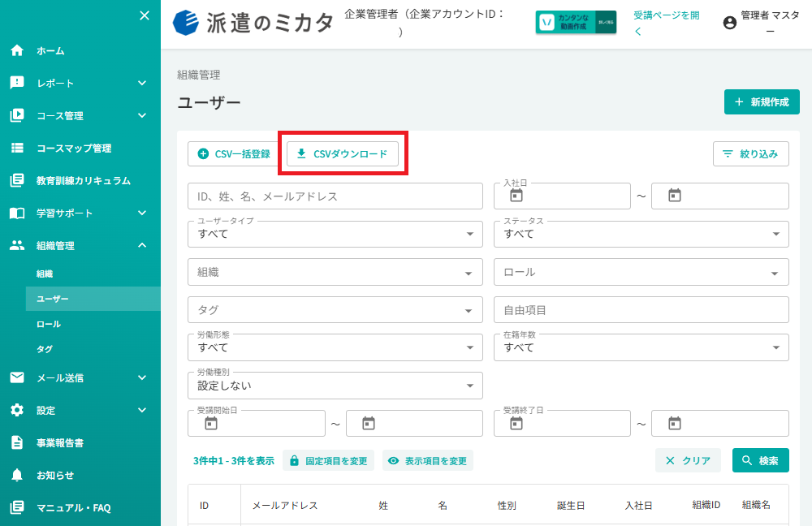Click the 入社日 column header

638,505
